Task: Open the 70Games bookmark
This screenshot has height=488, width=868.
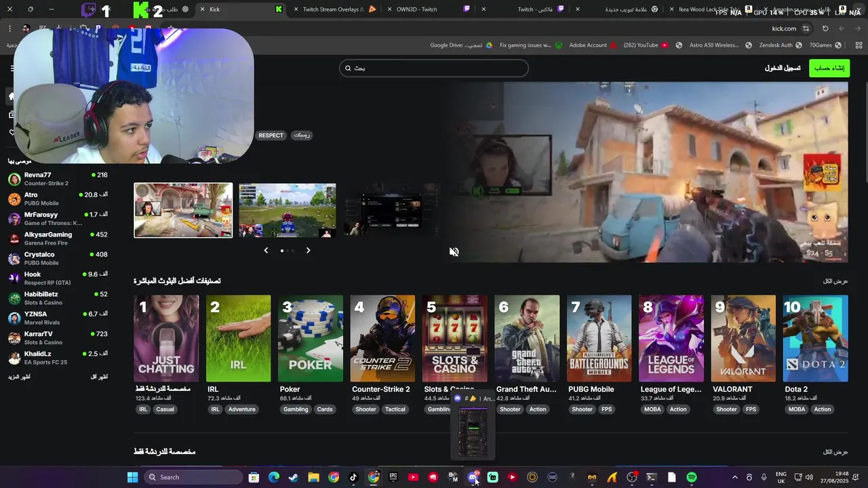Action: click(x=825, y=45)
